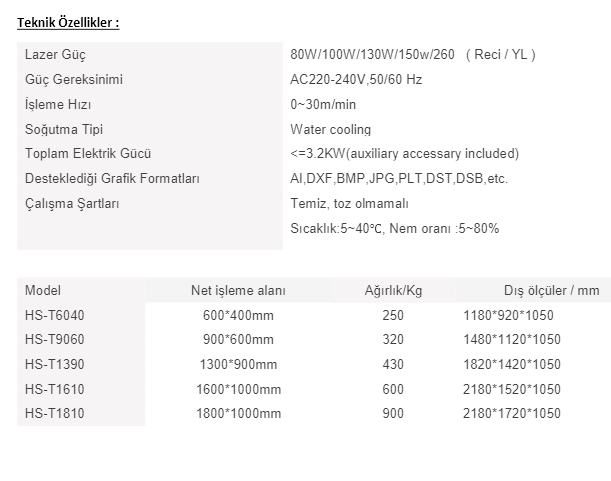Click the 2180*1720*1050 dimensions value
The width and height of the screenshot is (611, 481).
512,414
